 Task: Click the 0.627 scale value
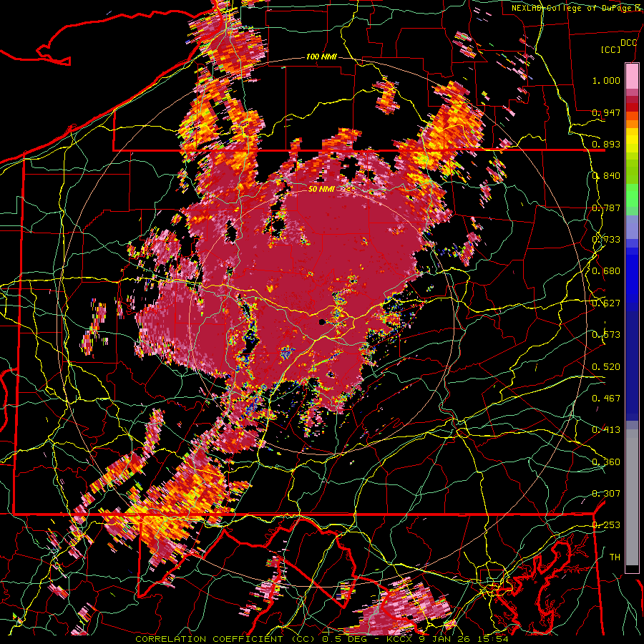[x=606, y=303]
